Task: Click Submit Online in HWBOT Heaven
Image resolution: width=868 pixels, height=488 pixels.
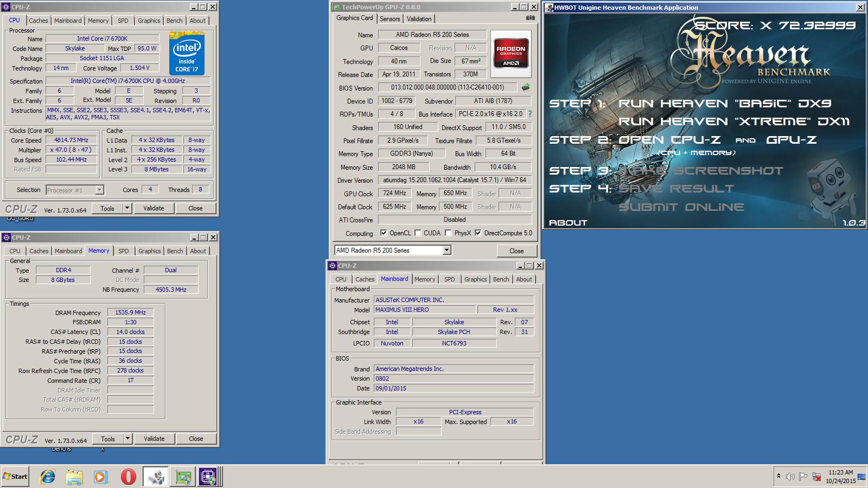Action: (x=681, y=207)
